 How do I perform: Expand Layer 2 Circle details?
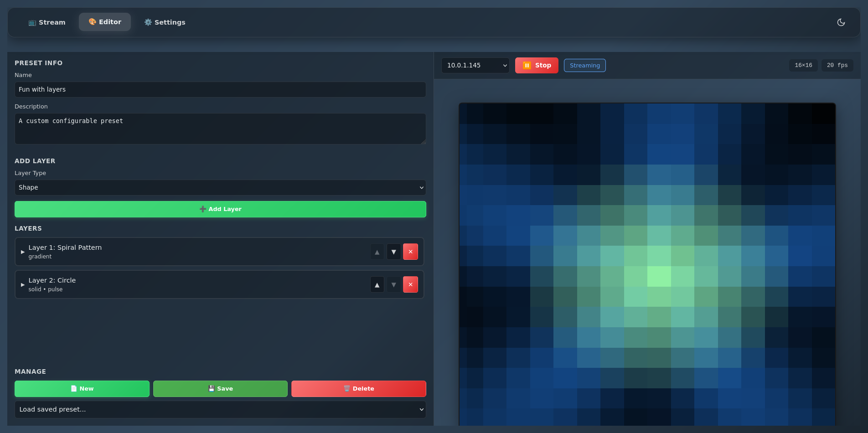point(23,285)
